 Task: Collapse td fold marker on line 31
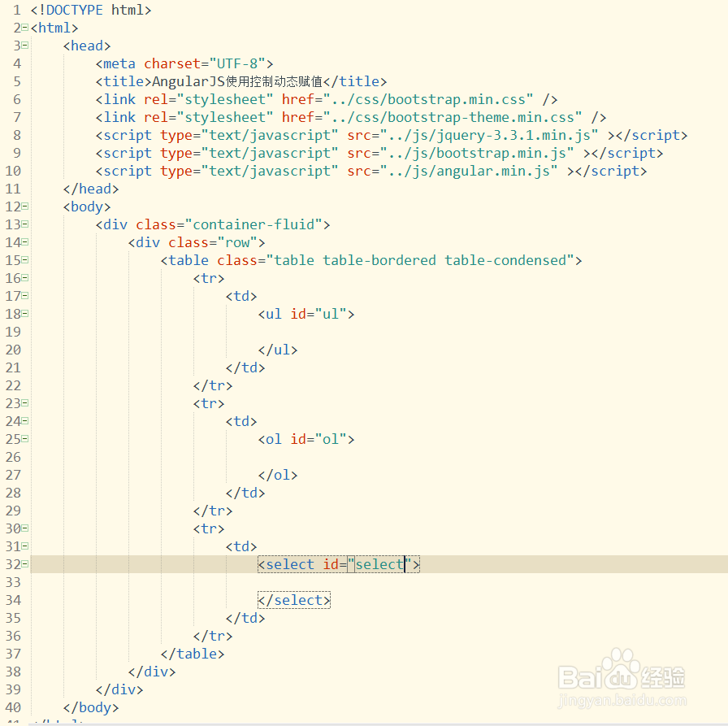[x=25, y=546]
